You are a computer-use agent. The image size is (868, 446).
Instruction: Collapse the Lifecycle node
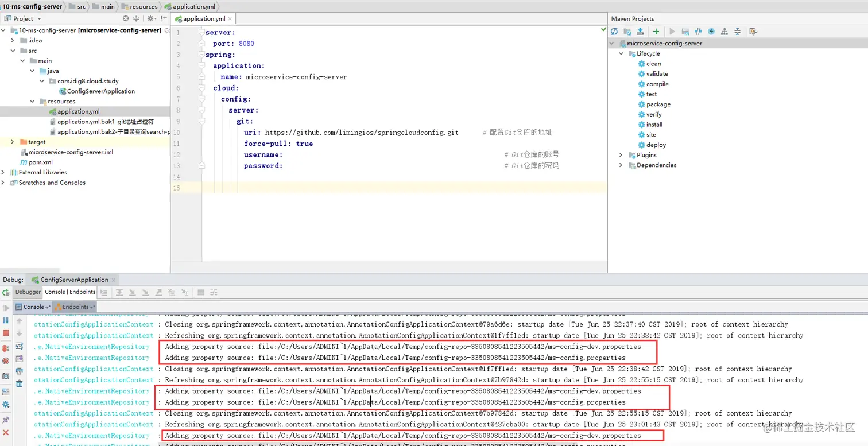(621, 53)
